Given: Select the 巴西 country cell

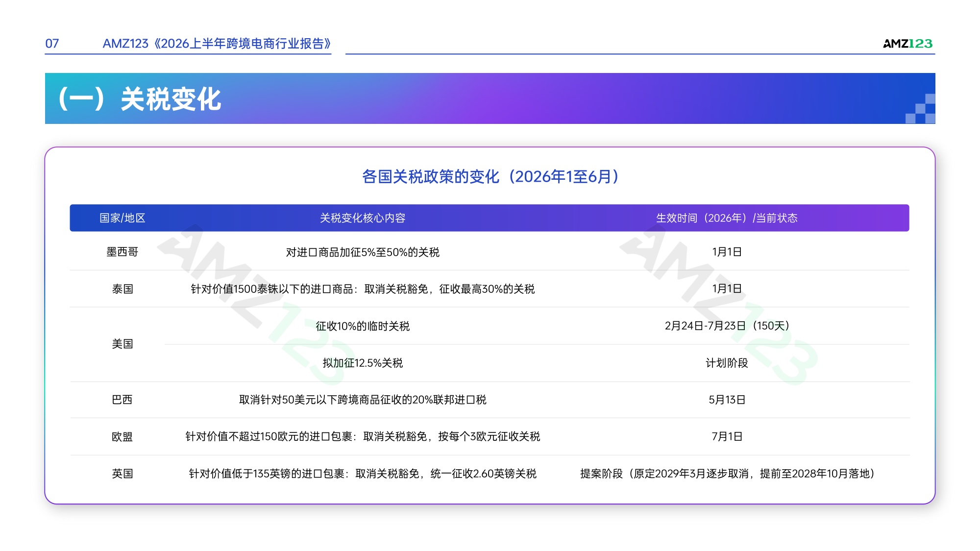Looking at the screenshot, I should point(122,400).
